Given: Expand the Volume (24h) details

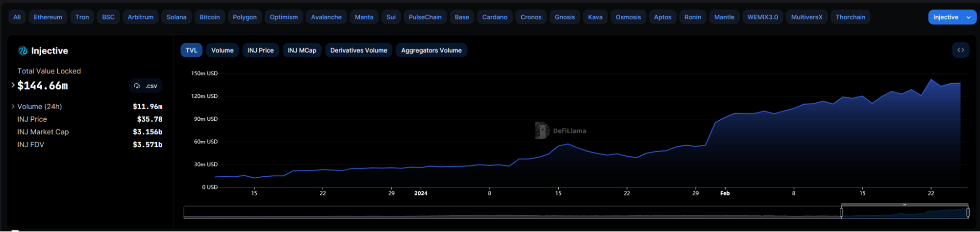Looking at the screenshot, I should (x=13, y=106).
